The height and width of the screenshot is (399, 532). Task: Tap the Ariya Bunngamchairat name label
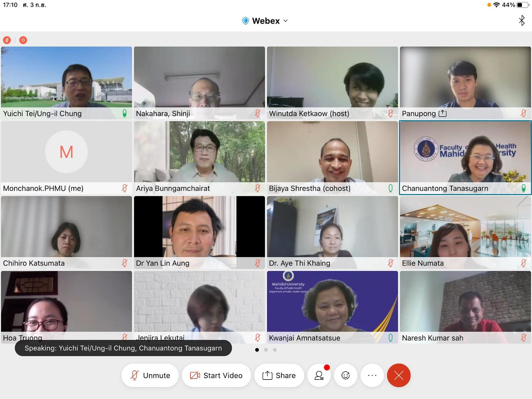coord(173,188)
